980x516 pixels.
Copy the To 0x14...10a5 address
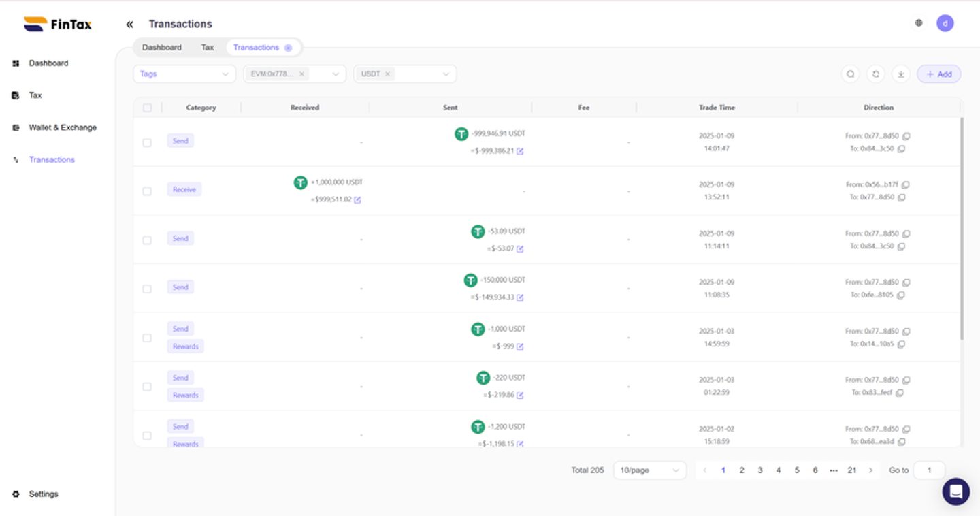point(901,344)
